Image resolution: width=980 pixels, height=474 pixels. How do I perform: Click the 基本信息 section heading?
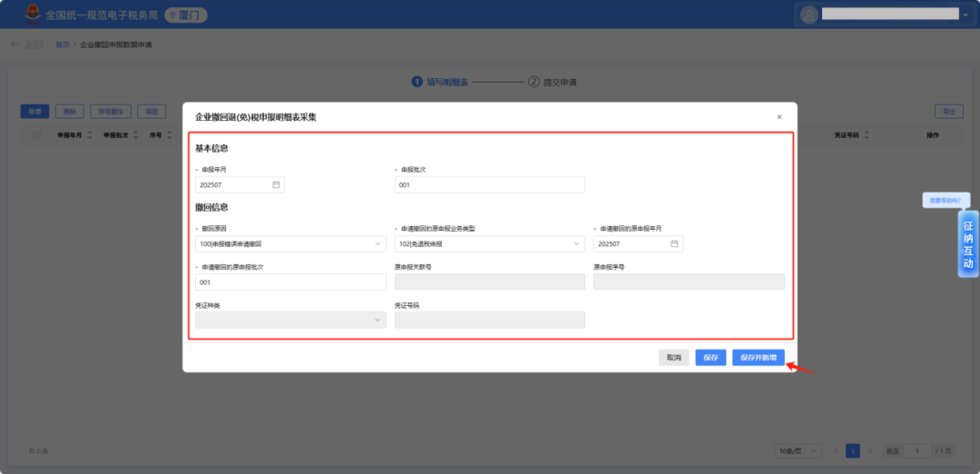coord(211,148)
